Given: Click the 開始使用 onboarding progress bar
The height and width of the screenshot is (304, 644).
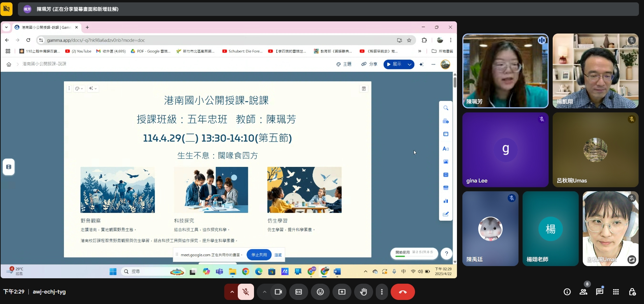Looking at the screenshot, I should pos(414,254).
